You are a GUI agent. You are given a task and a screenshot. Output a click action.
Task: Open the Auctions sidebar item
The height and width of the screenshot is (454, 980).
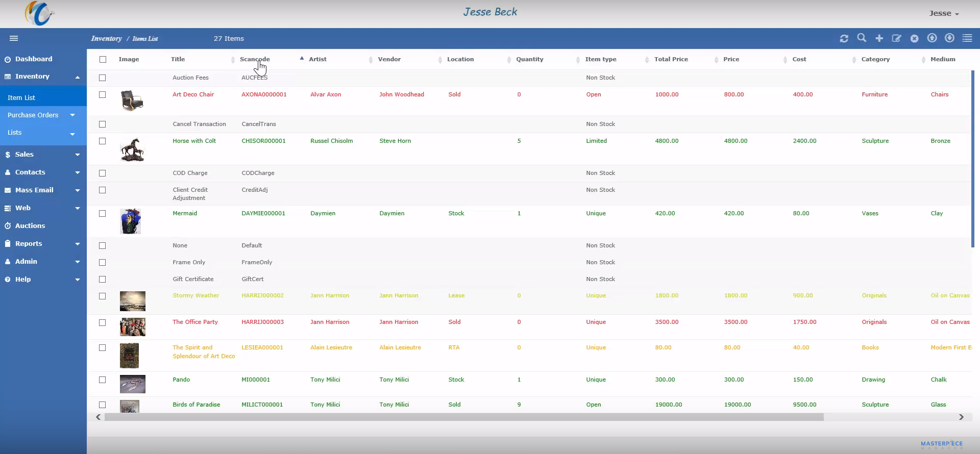(x=30, y=226)
